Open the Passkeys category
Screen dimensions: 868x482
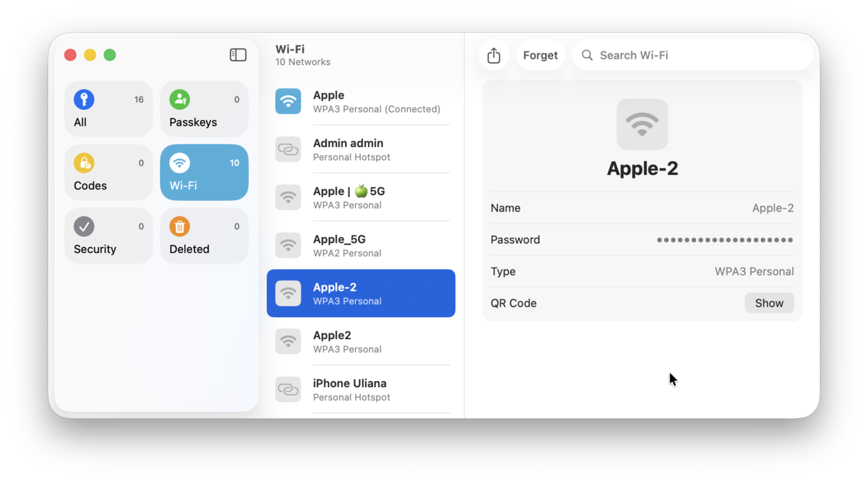(204, 109)
